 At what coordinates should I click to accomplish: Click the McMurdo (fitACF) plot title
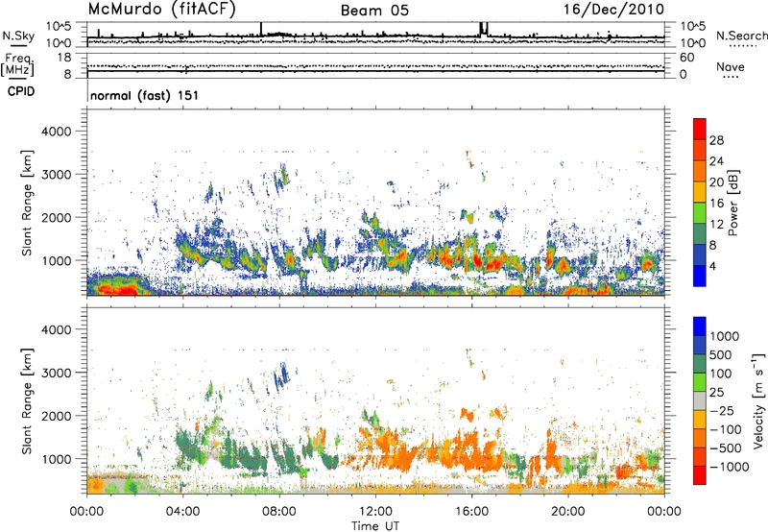[x=161, y=10]
